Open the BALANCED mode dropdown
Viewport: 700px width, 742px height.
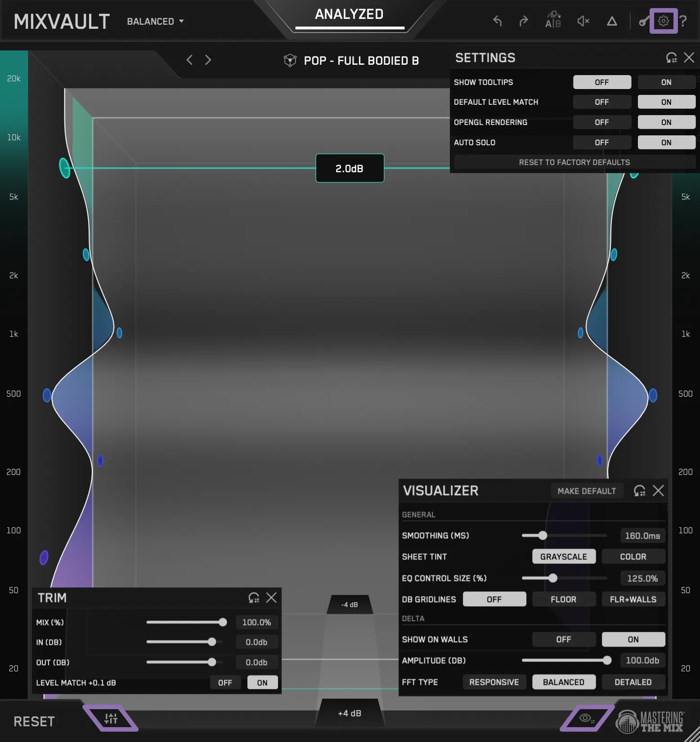click(x=155, y=21)
